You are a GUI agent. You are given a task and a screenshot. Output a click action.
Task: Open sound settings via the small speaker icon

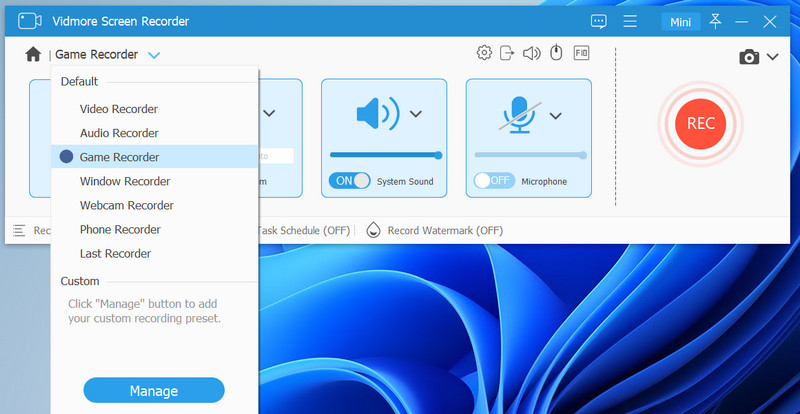tap(532, 53)
